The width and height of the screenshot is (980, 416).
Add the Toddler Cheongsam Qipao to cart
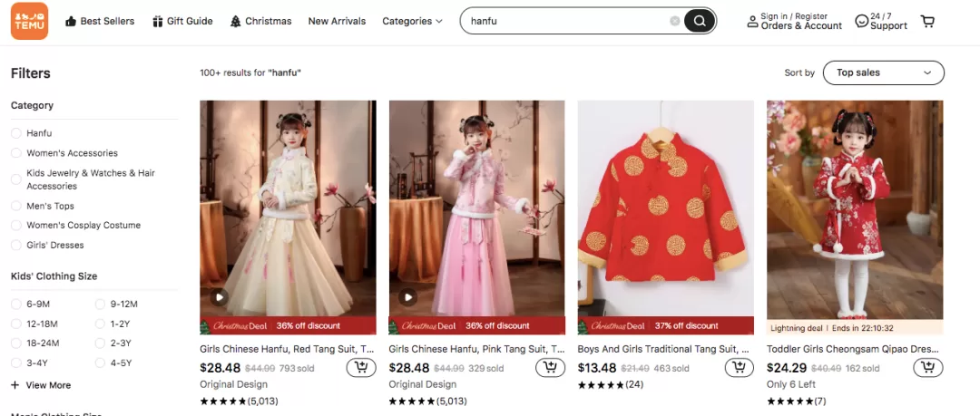(928, 368)
